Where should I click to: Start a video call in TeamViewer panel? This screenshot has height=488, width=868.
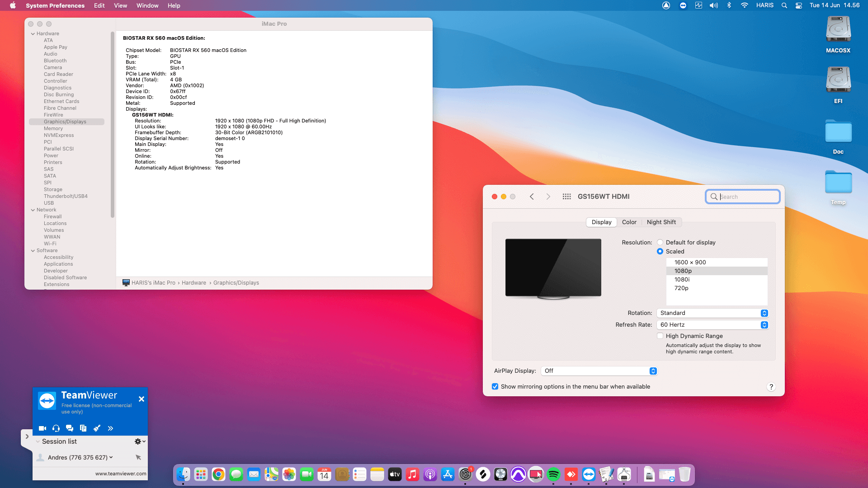42,428
